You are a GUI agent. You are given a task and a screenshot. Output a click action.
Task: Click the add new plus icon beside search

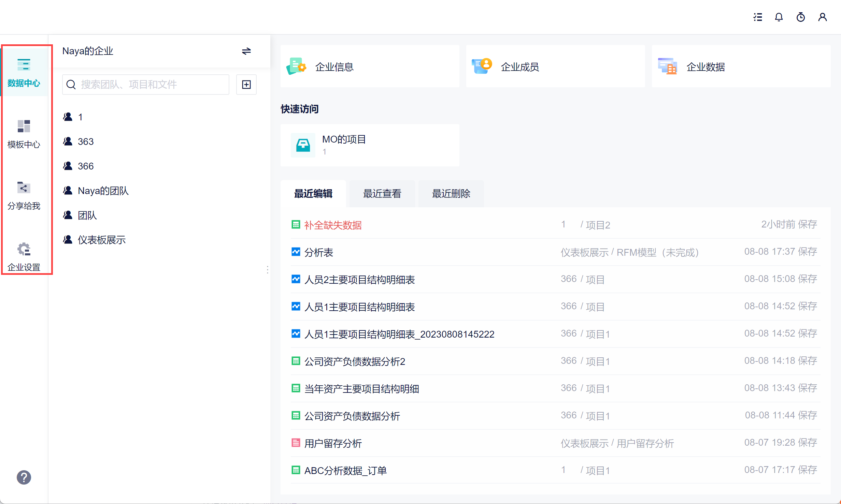coord(246,85)
